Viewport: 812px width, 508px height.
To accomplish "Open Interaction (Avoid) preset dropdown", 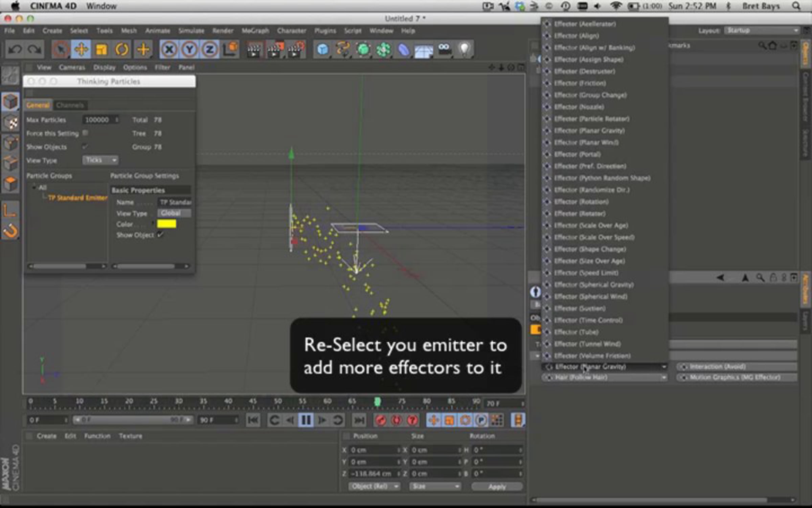I will point(737,367).
